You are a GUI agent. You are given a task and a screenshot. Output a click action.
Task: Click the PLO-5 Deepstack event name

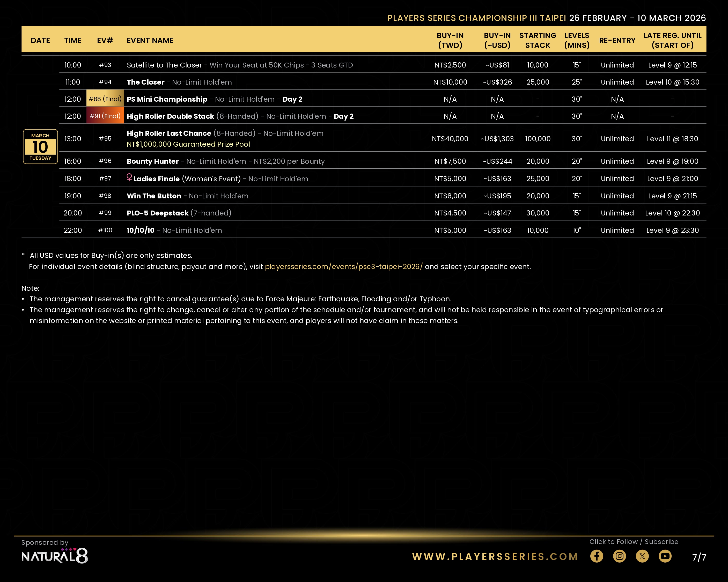click(157, 213)
